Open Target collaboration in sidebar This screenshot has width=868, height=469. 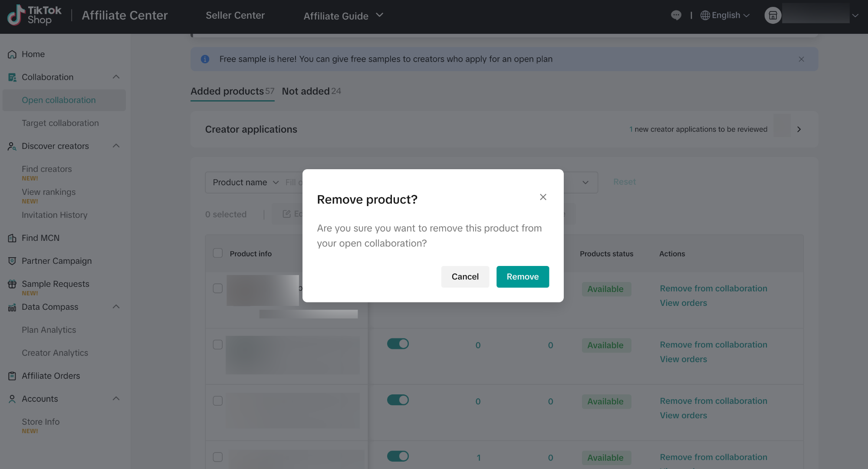click(x=60, y=123)
